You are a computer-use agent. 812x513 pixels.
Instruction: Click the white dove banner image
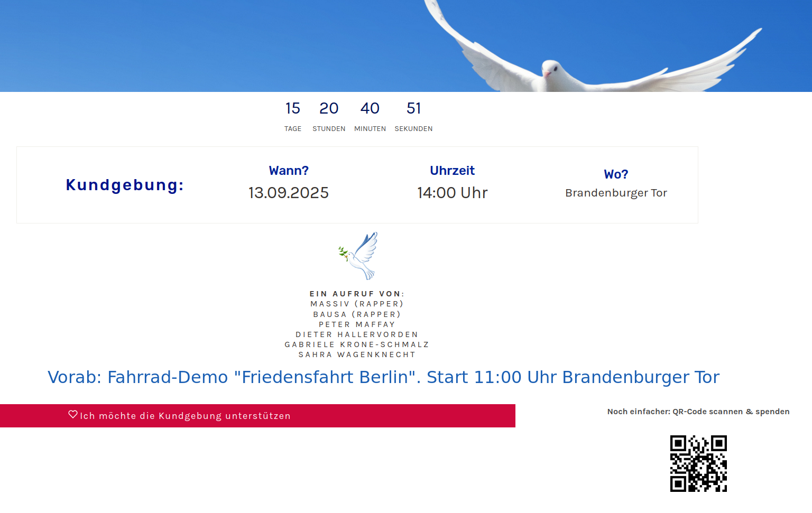[x=406, y=46]
